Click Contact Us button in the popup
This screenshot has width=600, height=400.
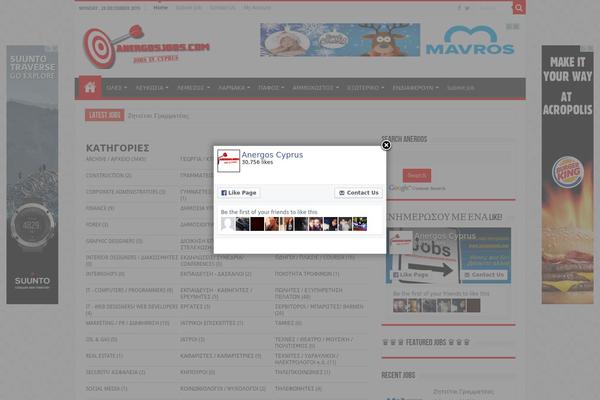(359, 193)
